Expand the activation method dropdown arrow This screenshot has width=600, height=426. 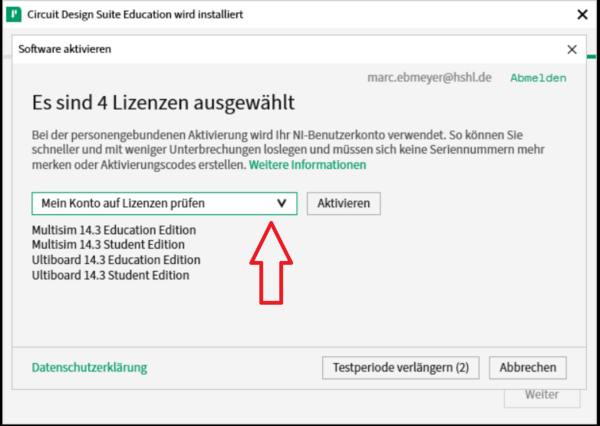(x=281, y=203)
